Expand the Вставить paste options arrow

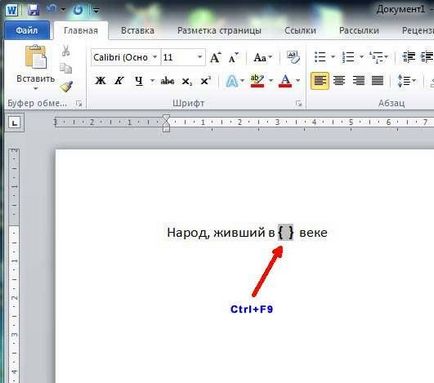36,89
